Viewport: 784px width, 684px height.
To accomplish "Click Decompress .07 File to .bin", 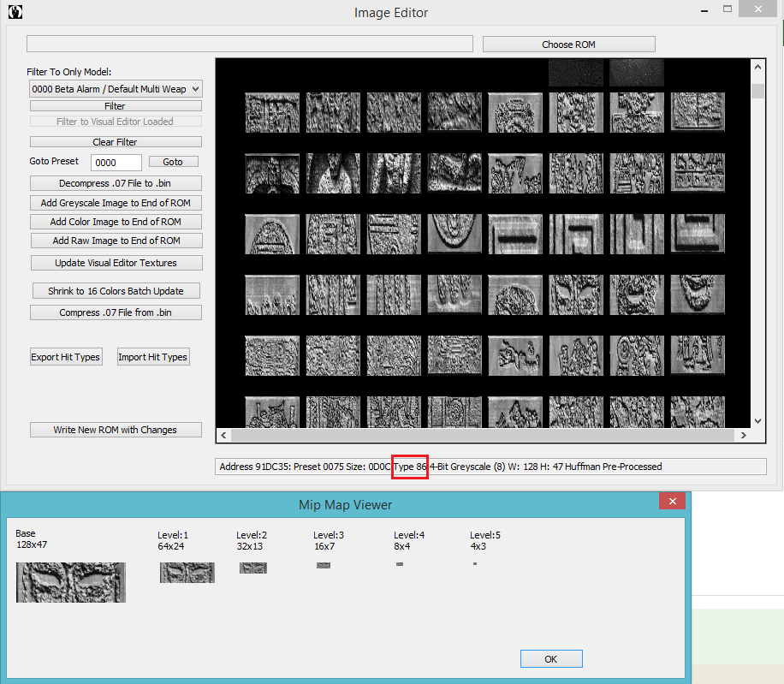I will tap(116, 183).
